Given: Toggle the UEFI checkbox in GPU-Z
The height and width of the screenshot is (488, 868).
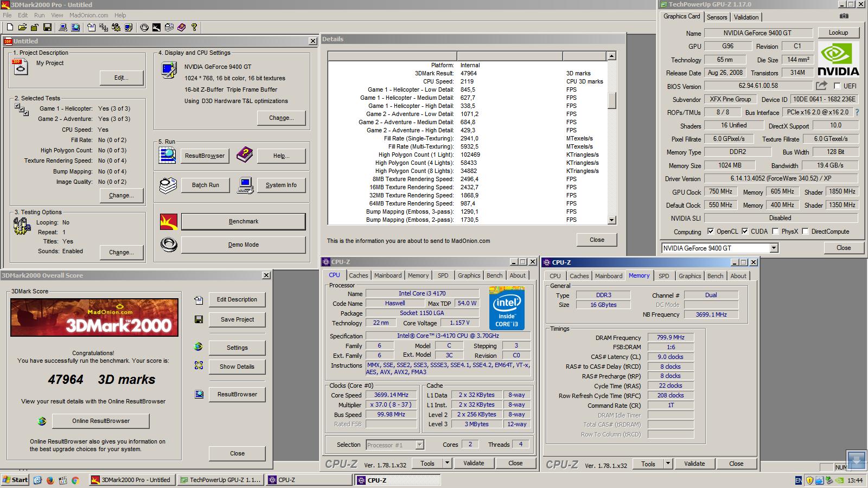Looking at the screenshot, I should click(837, 86).
